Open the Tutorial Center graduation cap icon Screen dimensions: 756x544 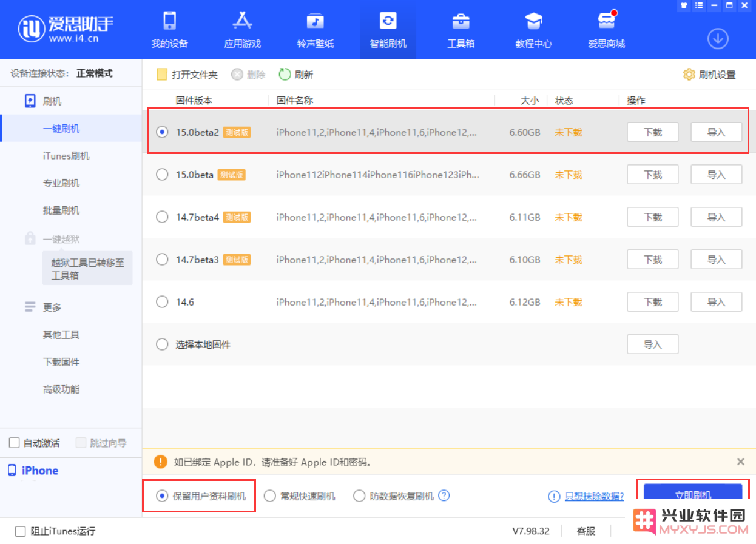coord(533,21)
